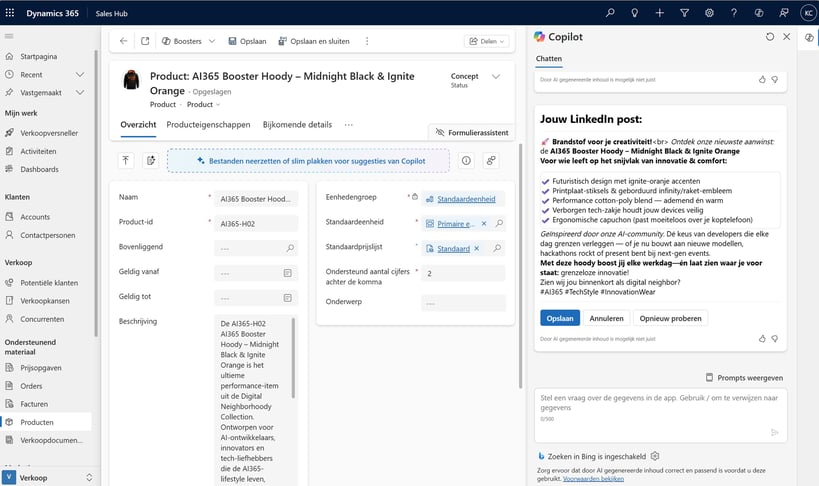This screenshot has height=486, width=819.
Task: Expand the Vastgemaakt section
Action: coord(80,92)
